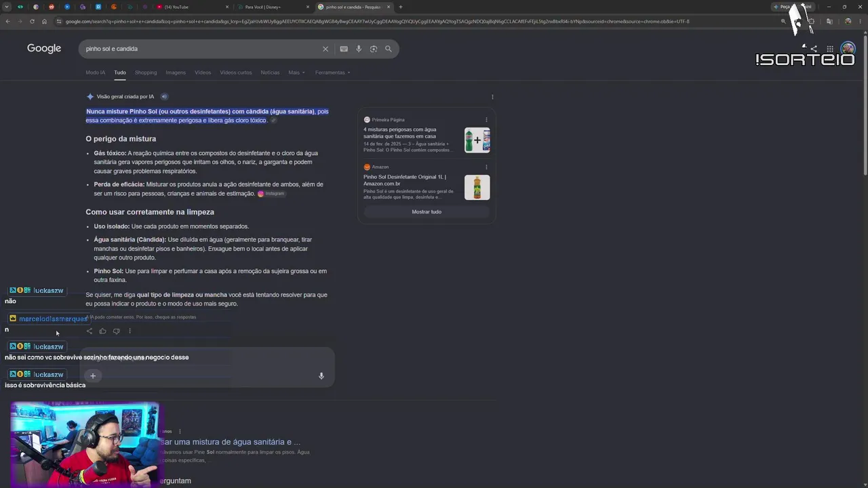Translate this page using toolbar icon

829,21
